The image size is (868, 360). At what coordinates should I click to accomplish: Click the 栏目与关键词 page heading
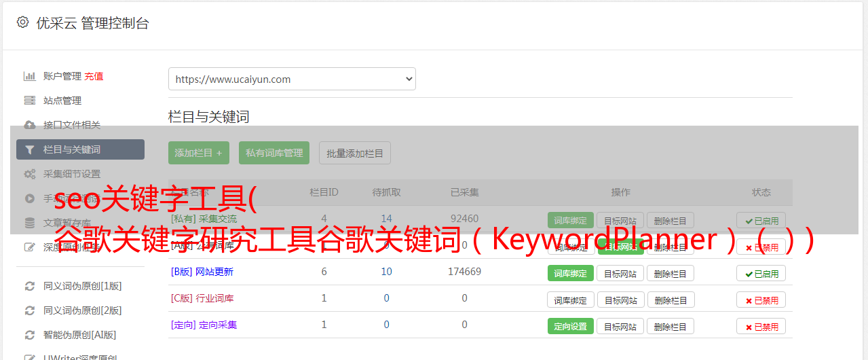tap(208, 117)
